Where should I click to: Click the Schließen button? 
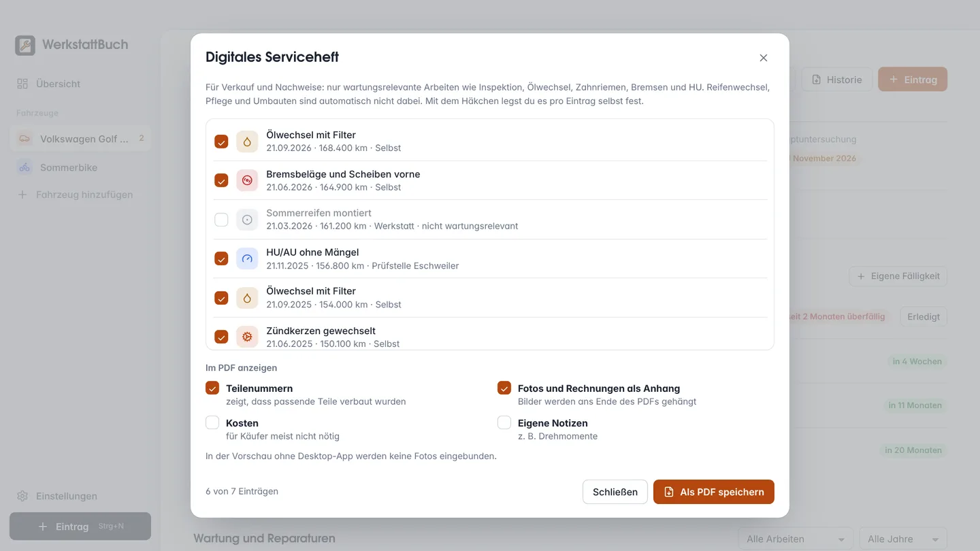pos(615,492)
